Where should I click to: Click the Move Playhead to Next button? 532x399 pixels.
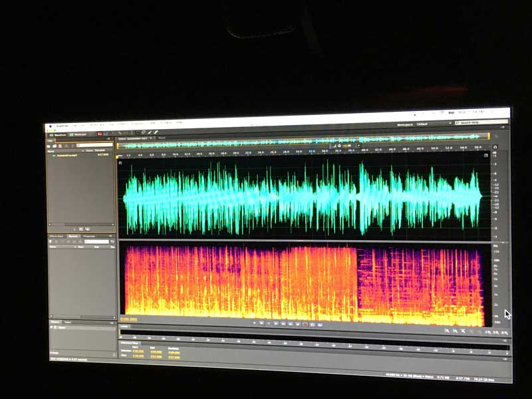(x=298, y=325)
